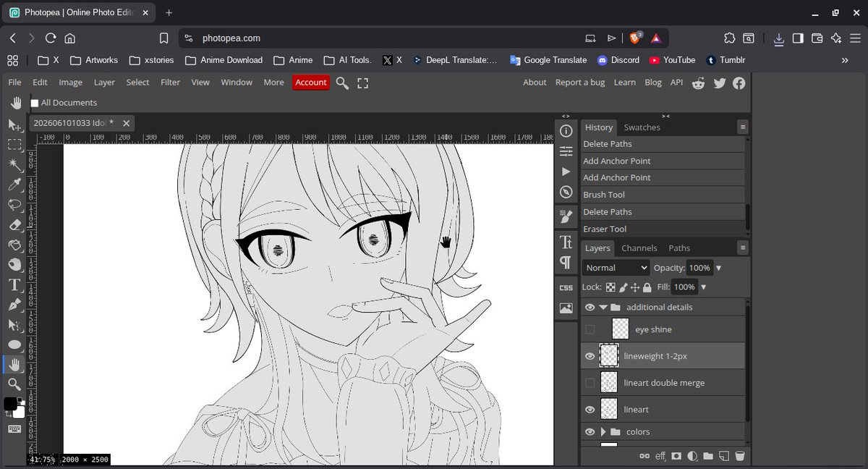Delete the selected layer with trash icon

click(739, 456)
